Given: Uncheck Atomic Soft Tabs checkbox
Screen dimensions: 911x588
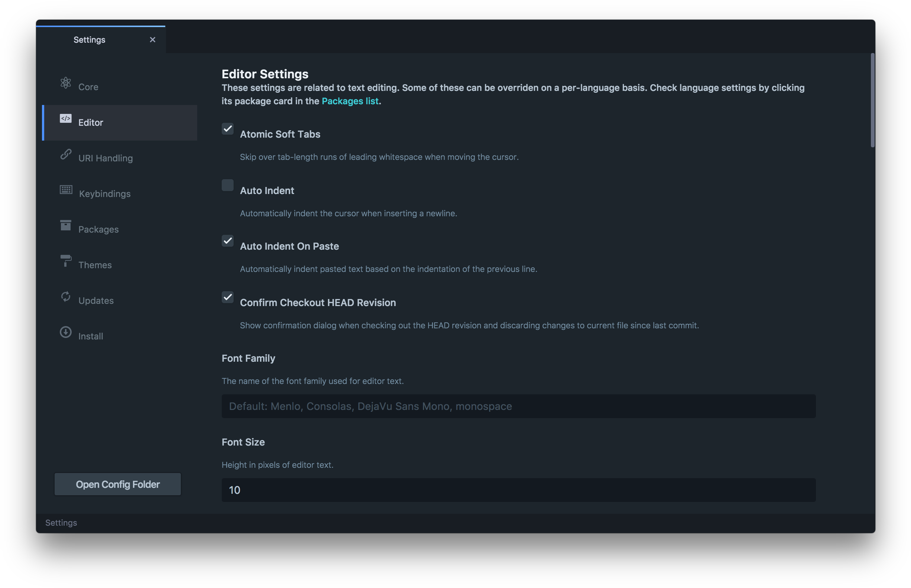Looking at the screenshot, I should pos(228,129).
